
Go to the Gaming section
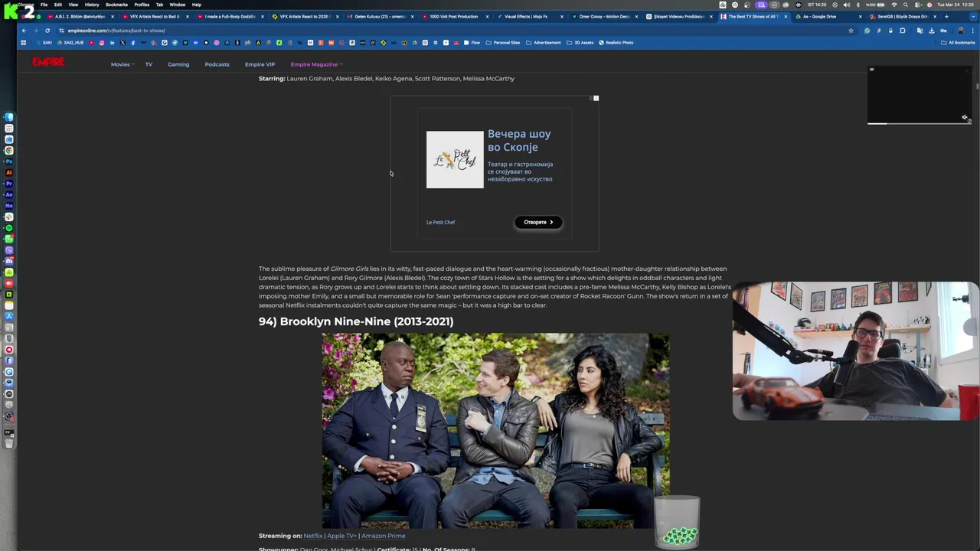click(178, 64)
